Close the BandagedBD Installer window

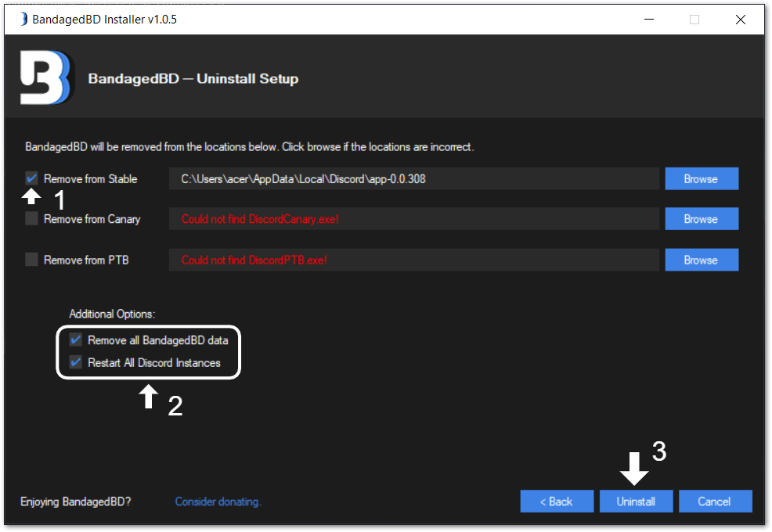[741, 20]
